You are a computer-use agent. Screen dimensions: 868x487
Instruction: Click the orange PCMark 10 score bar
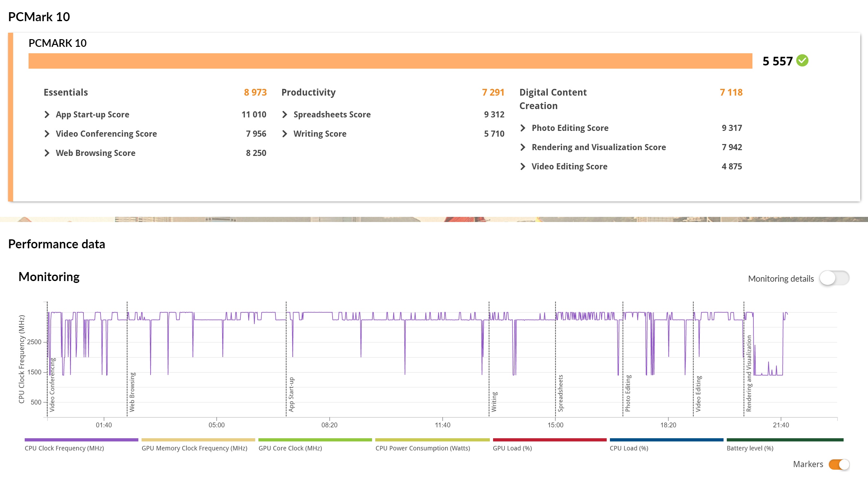point(390,61)
